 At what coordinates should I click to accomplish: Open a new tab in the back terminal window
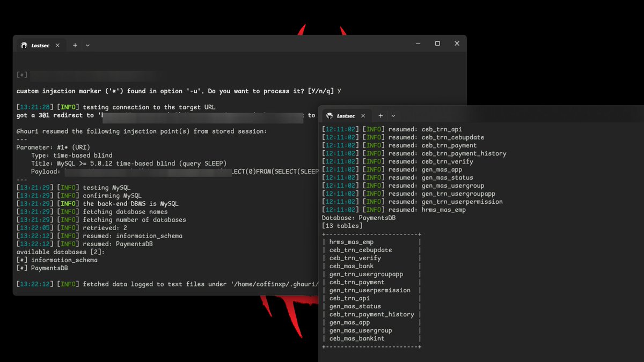(x=75, y=46)
